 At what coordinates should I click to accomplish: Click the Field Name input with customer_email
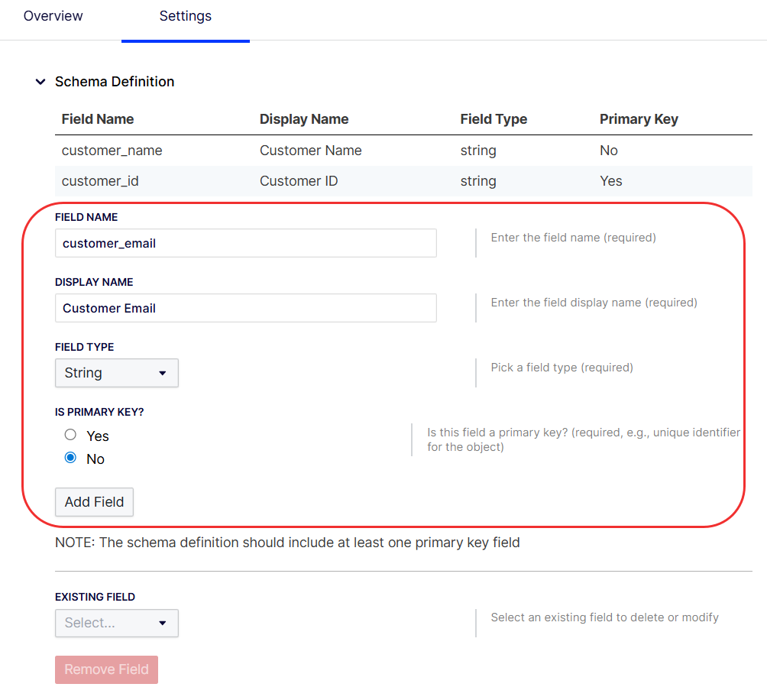click(x=245, y=243)
